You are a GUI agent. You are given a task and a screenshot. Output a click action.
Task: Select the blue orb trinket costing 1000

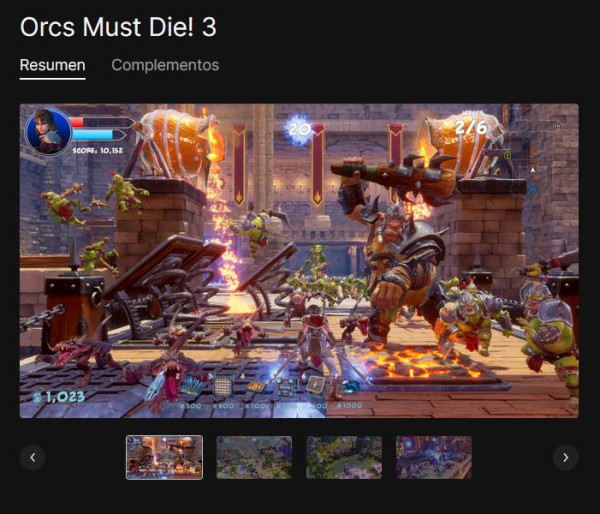(350, 387)
